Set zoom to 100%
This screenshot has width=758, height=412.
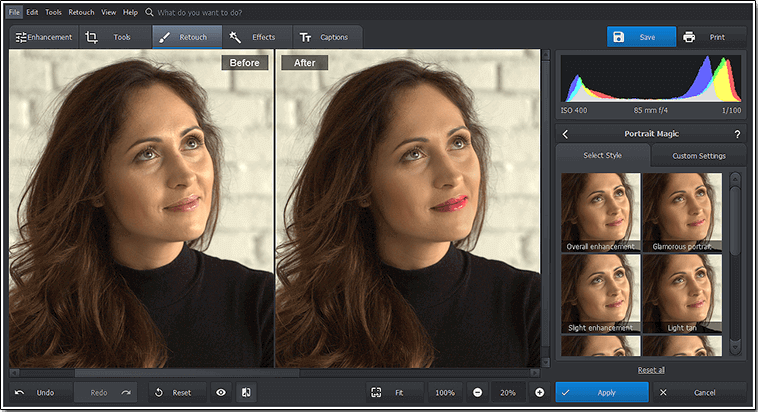[x=445, y=393]
